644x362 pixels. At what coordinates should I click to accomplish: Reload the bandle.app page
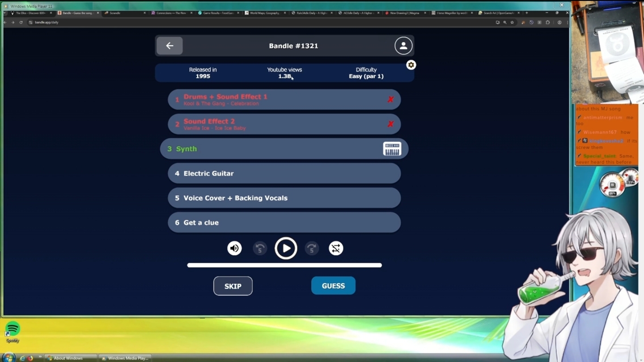tap(21, 22)
